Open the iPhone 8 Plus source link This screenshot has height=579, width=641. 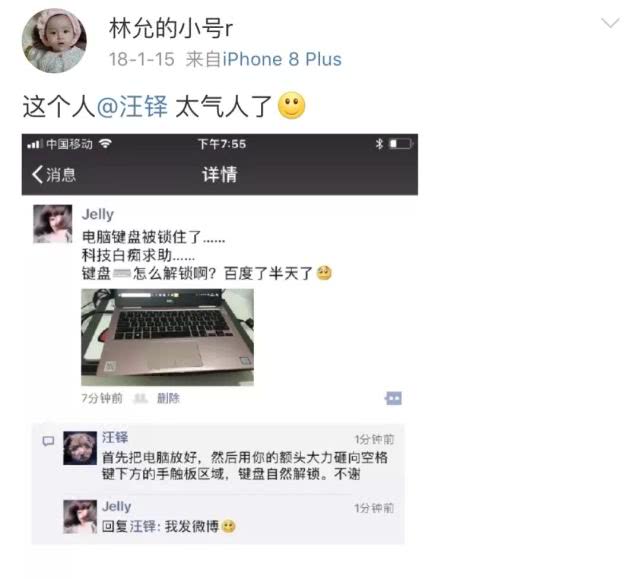(x=282, y=59)
